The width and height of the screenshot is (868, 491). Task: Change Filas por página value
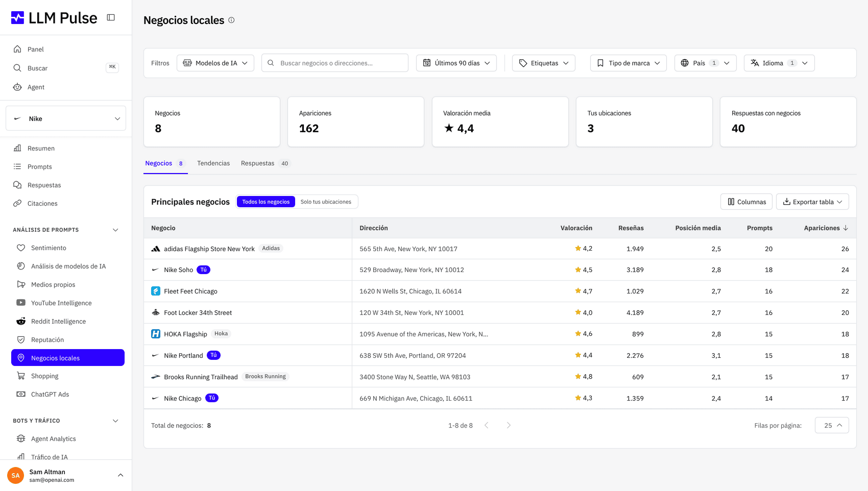tap(832, 425)
